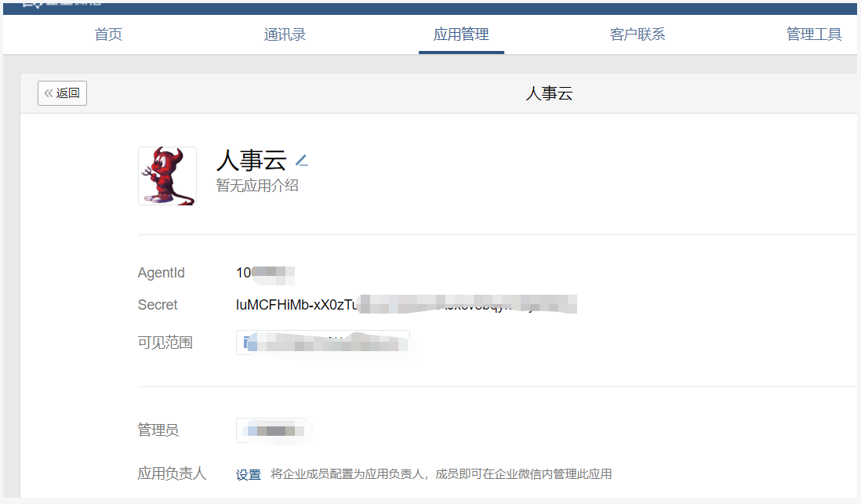Click the red daemon app logo
The image size is (861, 504).
tap(168, 176)
